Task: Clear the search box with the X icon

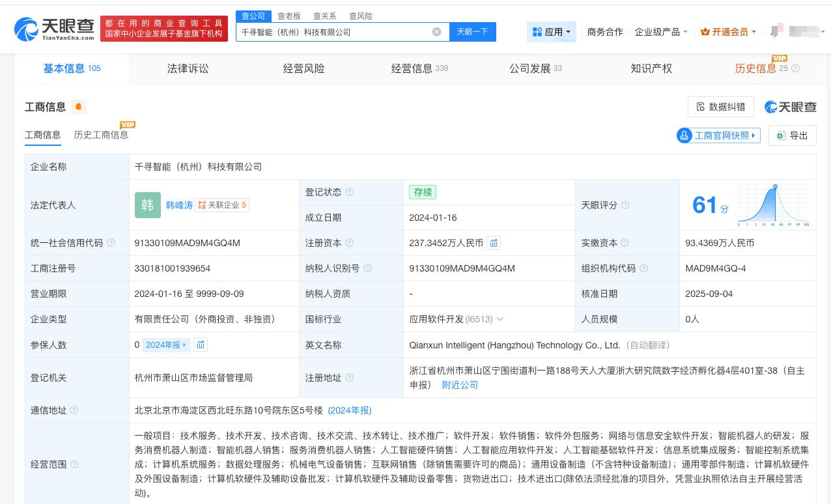Action: [436, 32]
